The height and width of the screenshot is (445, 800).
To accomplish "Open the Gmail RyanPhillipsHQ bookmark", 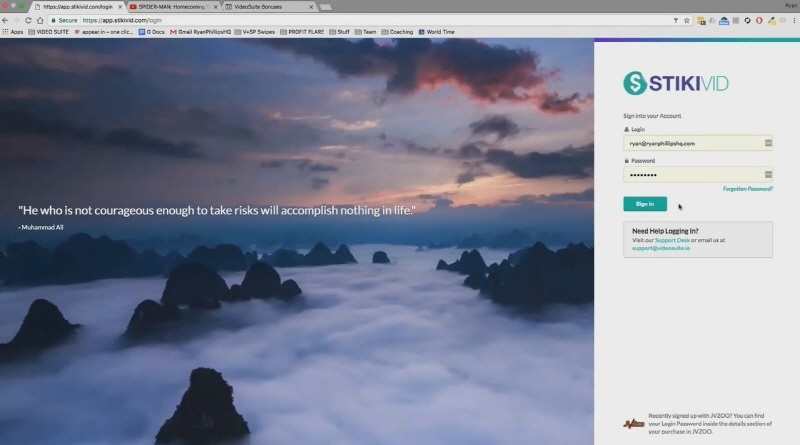I will point(201,32).
